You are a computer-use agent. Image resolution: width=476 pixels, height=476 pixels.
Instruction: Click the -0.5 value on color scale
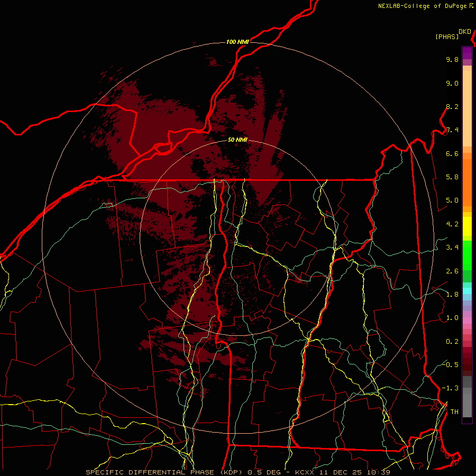[450, 365]
